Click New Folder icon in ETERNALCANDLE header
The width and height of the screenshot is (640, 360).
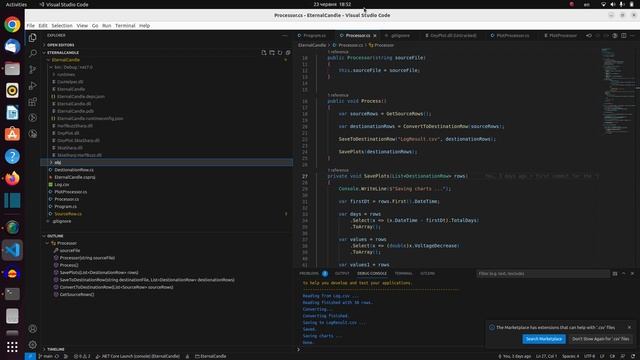coord(272,53)
